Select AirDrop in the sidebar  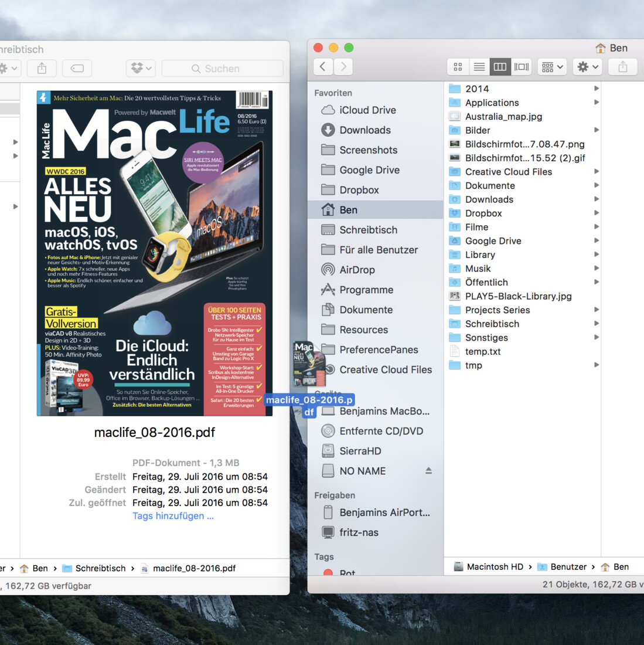[x=357, y=270]
